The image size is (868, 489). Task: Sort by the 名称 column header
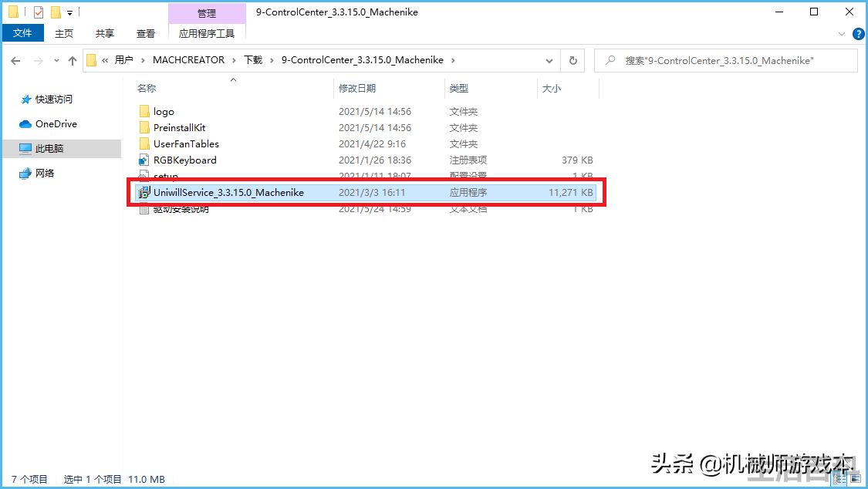coord(147,88)
